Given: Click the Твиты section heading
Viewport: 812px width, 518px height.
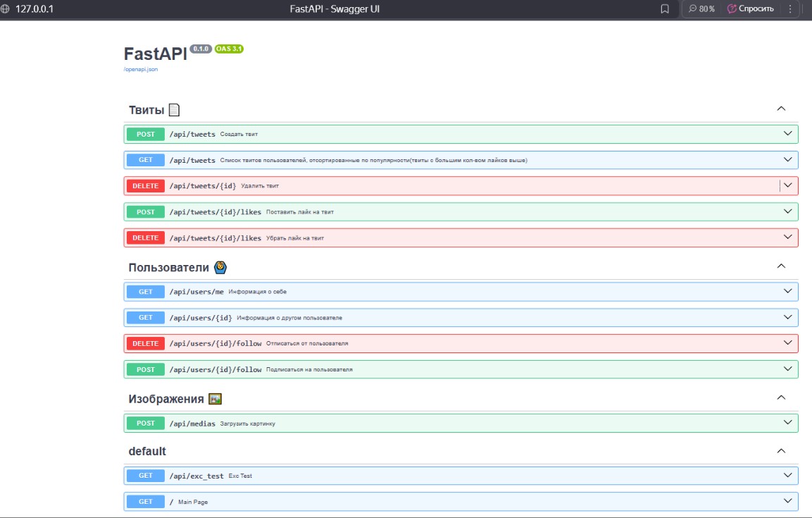Looking at the screenshot, I should point(146,111).
